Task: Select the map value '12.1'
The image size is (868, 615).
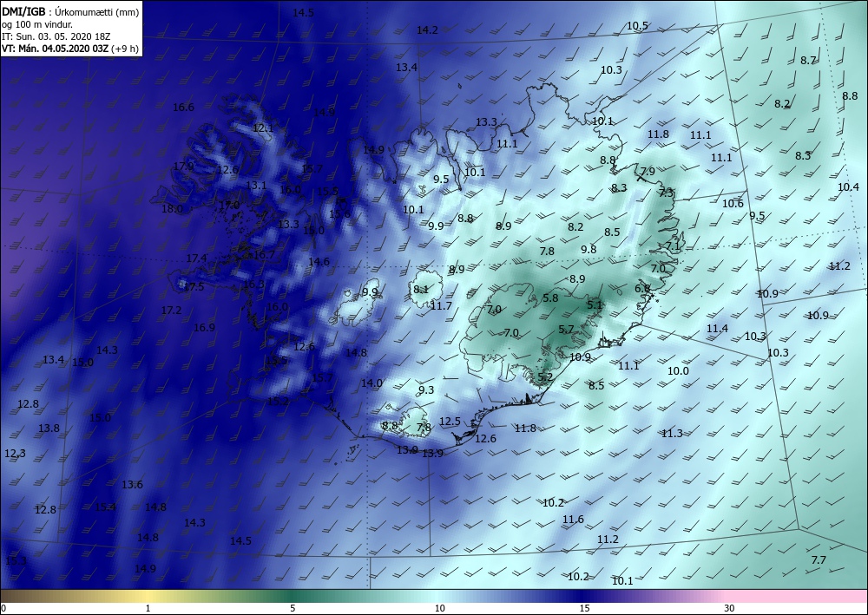Action: point(263,128)
